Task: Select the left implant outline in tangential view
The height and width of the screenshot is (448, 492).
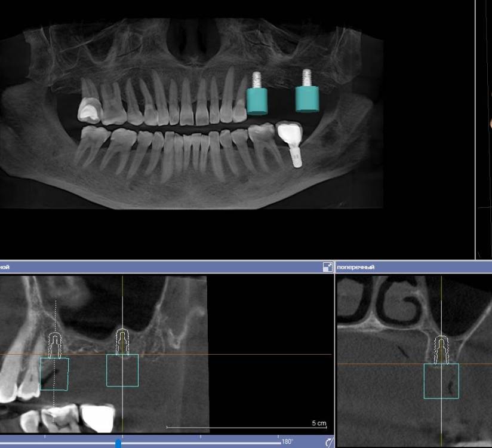Action: point(54,343)
